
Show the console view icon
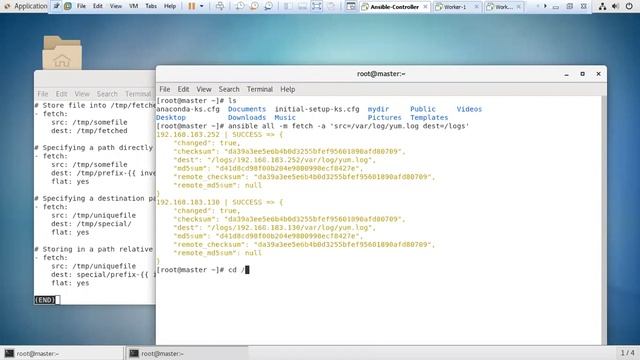click(351, 6)
